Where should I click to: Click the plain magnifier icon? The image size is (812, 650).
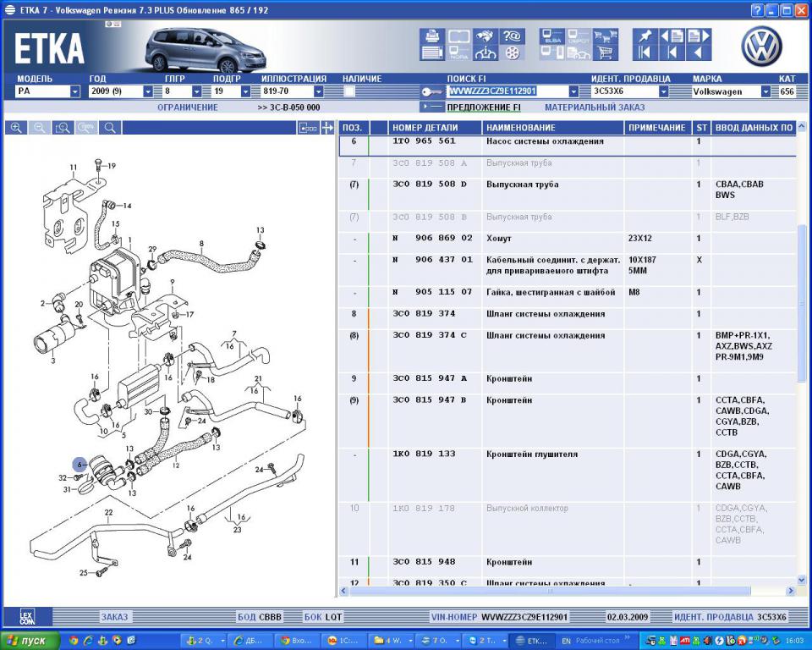coord(110,128)
